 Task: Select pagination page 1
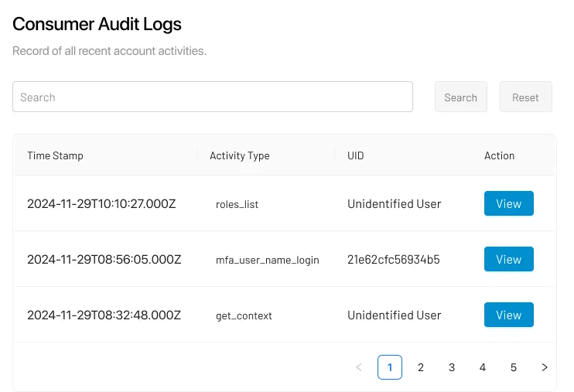[390, 367]
